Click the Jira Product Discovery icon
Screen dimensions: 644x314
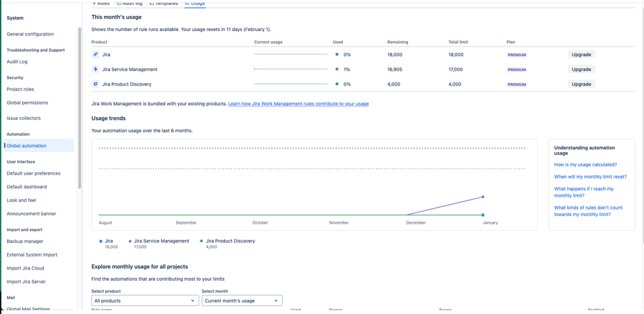click(x=95, y=84)
